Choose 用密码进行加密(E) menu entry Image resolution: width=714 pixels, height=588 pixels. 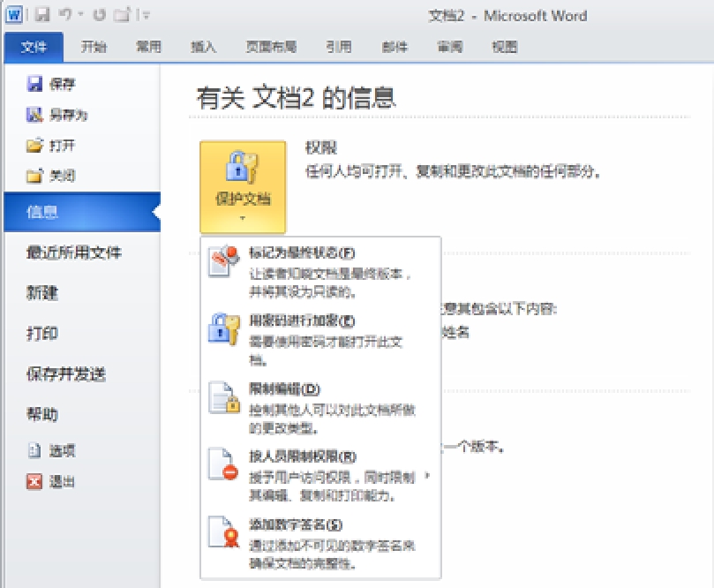320,340
